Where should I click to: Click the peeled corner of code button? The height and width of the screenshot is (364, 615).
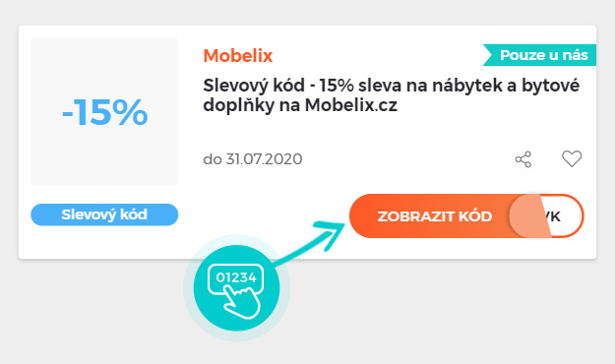(x=529, y=215)
